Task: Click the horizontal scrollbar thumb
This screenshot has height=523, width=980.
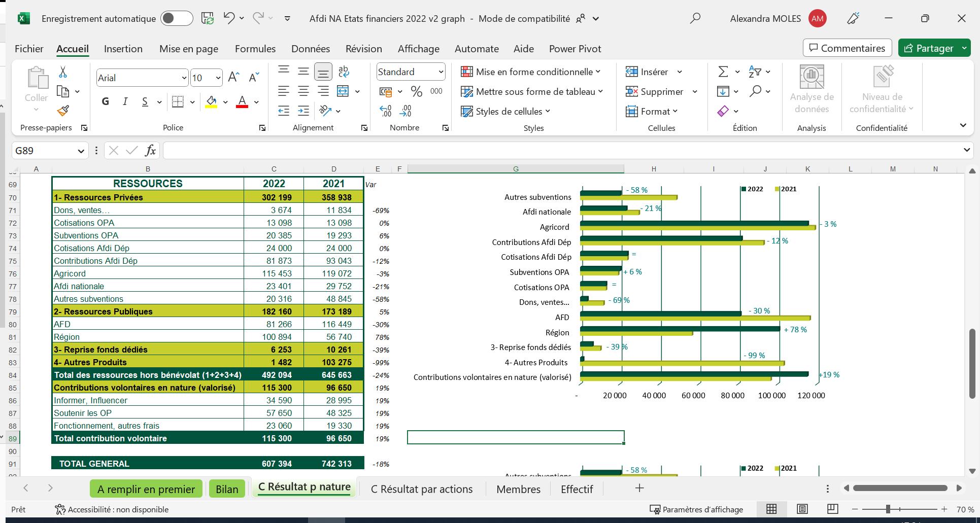Action: [x=900, y=488]
